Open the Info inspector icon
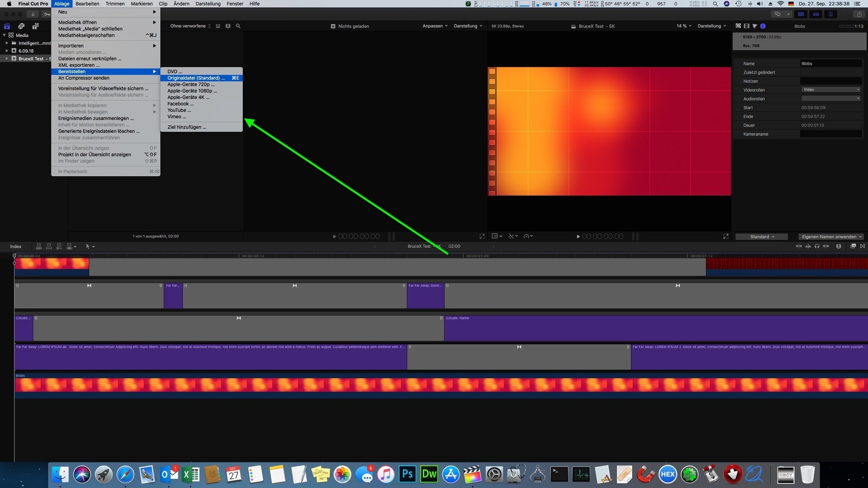The height and width of the screenshot is (488, 868). point(763,26)
